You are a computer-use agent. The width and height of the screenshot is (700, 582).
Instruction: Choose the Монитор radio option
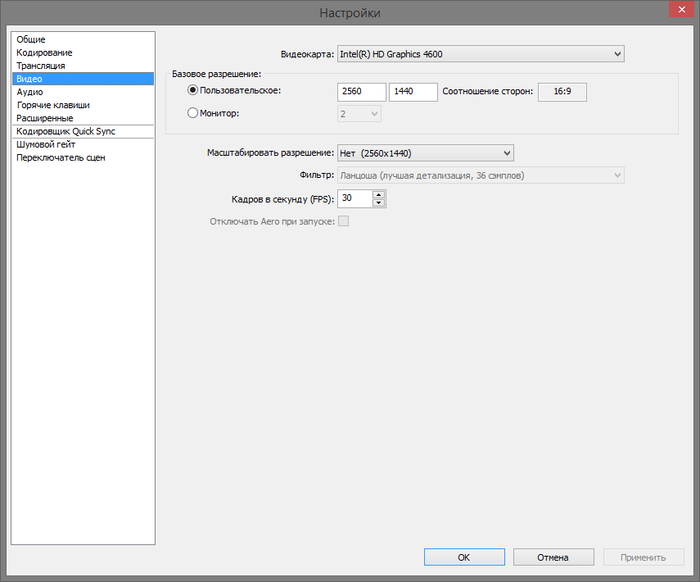[194, 114]
